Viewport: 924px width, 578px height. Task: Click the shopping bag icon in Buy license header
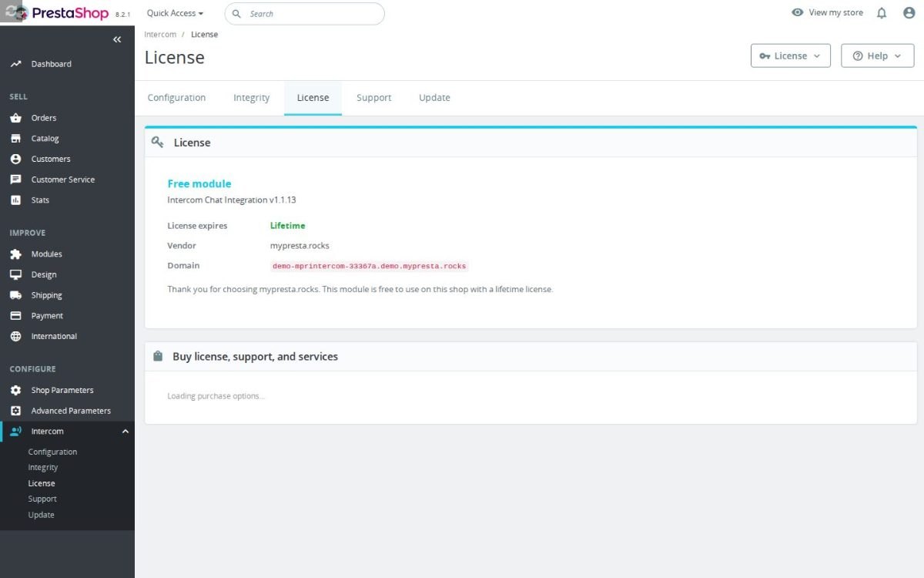tap(158, 356)
